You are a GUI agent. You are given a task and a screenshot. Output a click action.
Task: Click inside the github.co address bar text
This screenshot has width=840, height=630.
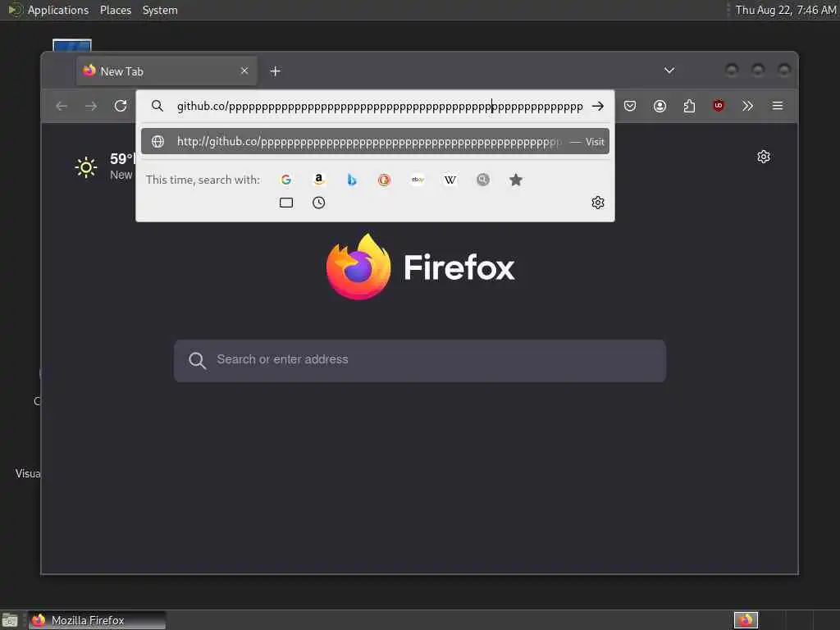[380, 106]
